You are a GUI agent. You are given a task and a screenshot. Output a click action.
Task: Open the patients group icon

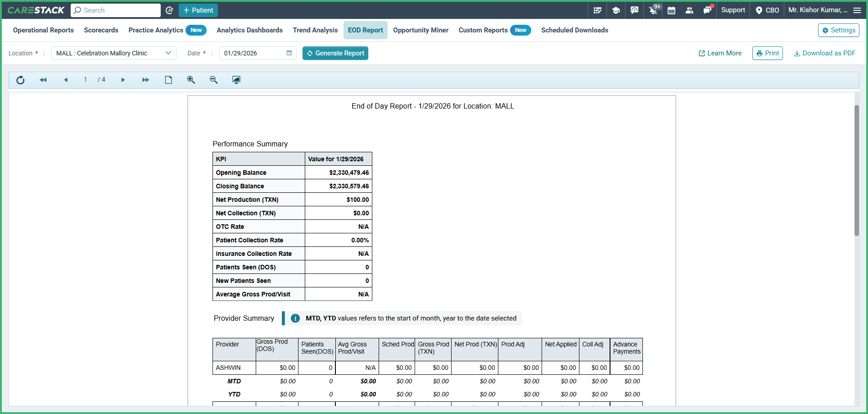689,10
